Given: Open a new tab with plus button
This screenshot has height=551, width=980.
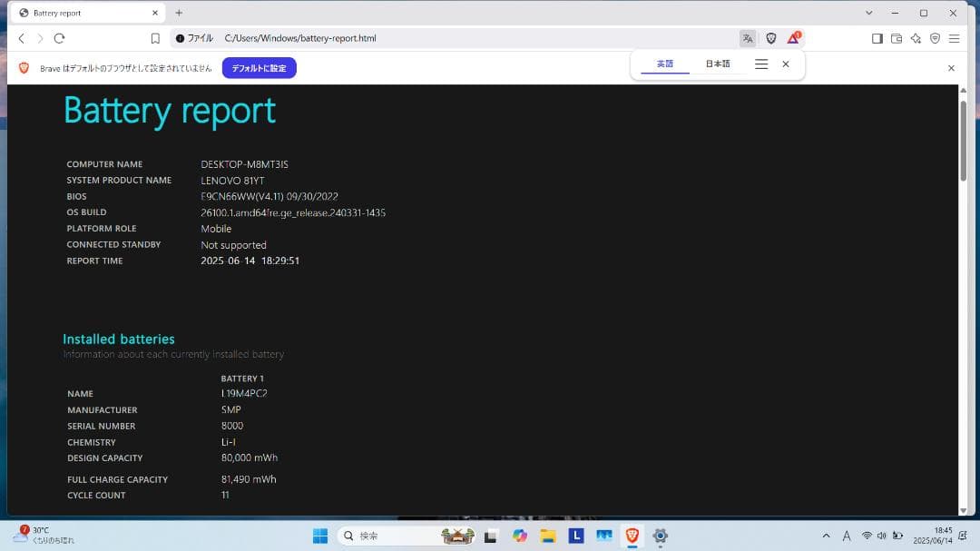Looking at the screenshot, I should (179, 13).
